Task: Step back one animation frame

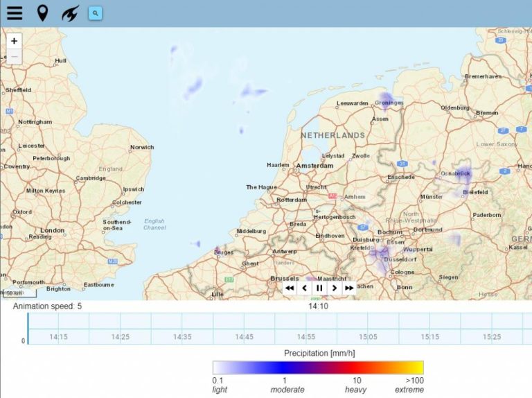Action: (x=304, y=288)
